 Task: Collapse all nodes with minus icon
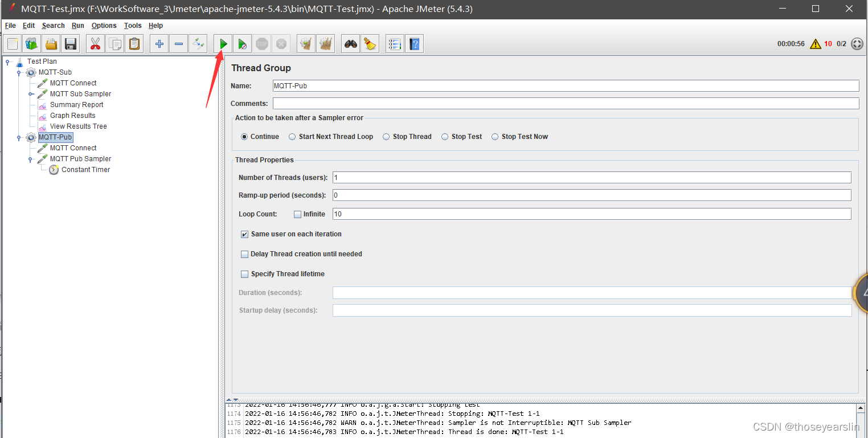(x=179, y=44)
